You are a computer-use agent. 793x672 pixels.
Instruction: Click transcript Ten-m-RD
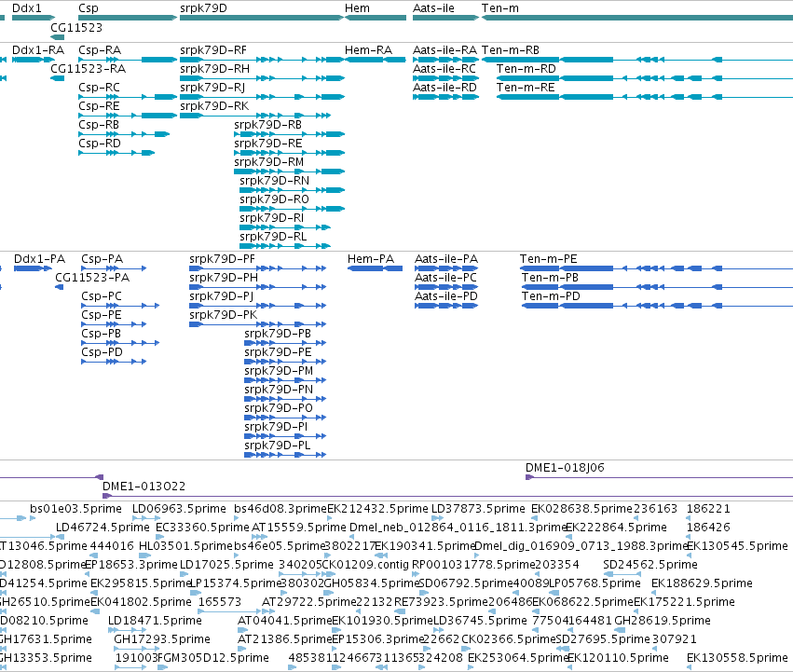pyautogui.click(x=526, y=69)
